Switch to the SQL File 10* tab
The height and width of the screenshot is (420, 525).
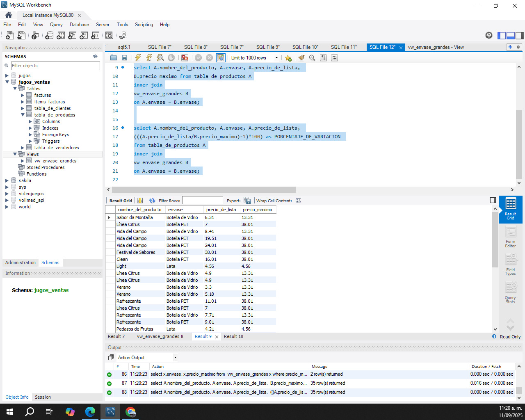coord(305,47)
